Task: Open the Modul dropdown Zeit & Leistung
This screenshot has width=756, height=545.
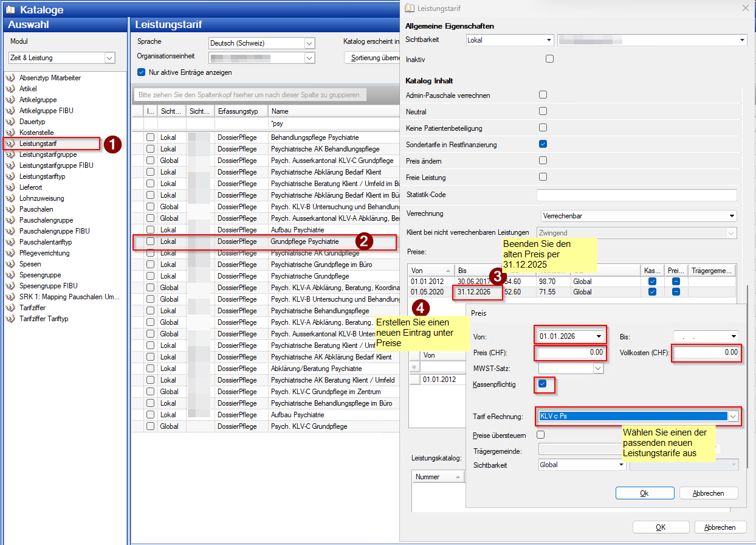Action: 109,58
